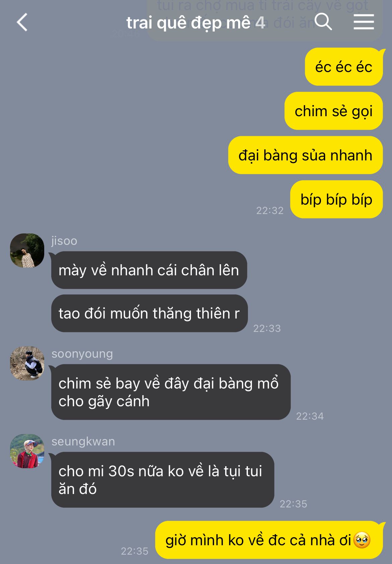Select the message 'éc éc éc'
The image size is (392, 564).
(x=344, y=67)
